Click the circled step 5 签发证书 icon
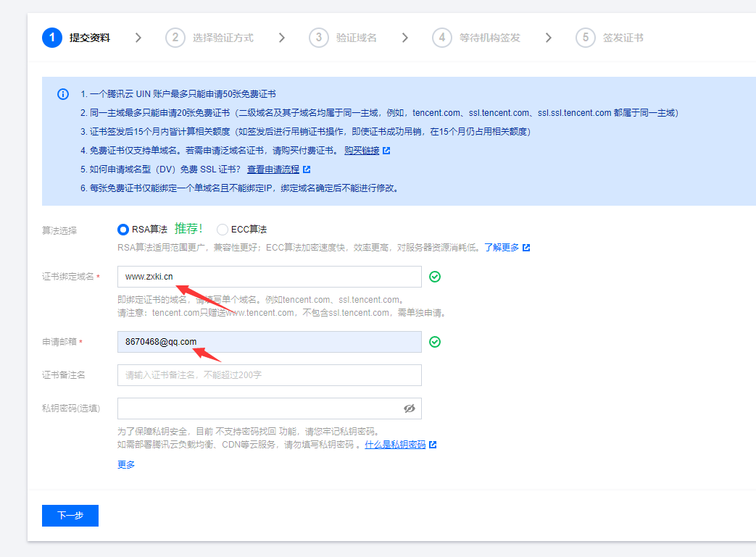This screenshot has height=557, width=756. point(586,37)
